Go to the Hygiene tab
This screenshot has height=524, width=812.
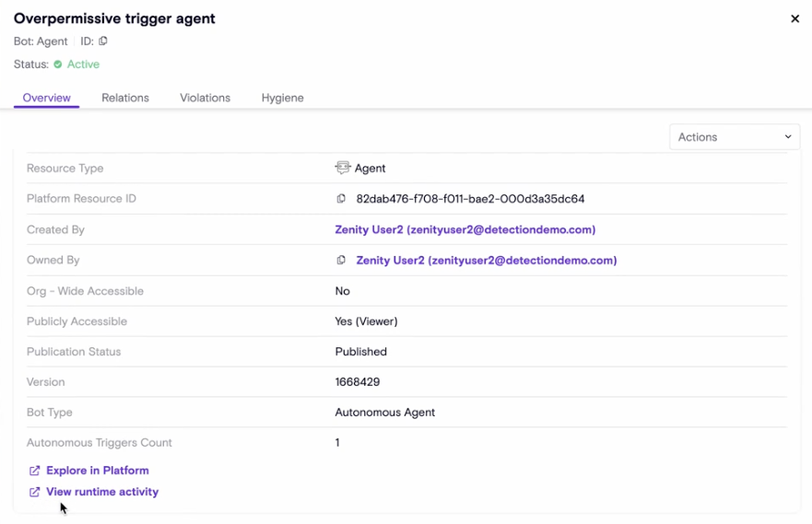pyautogui.click(x=282, y=98)
